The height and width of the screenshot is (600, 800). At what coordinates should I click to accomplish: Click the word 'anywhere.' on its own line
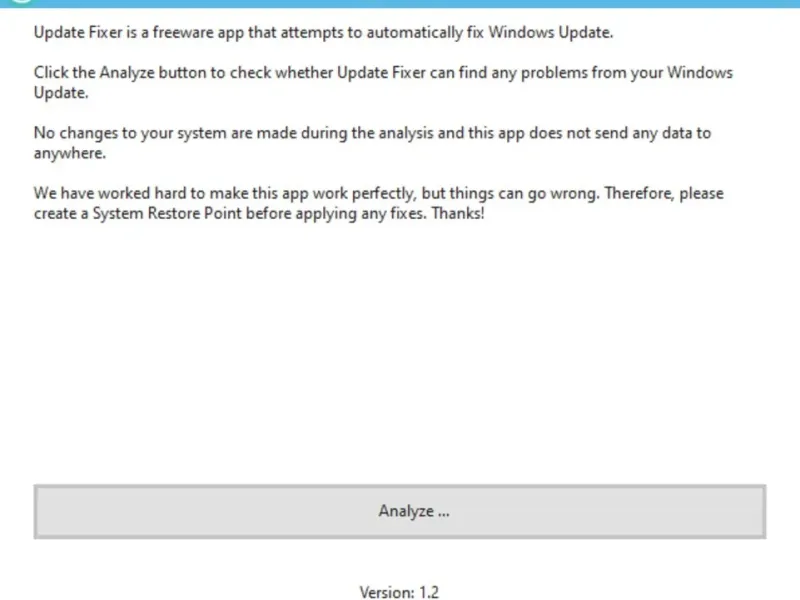point(69,154)
